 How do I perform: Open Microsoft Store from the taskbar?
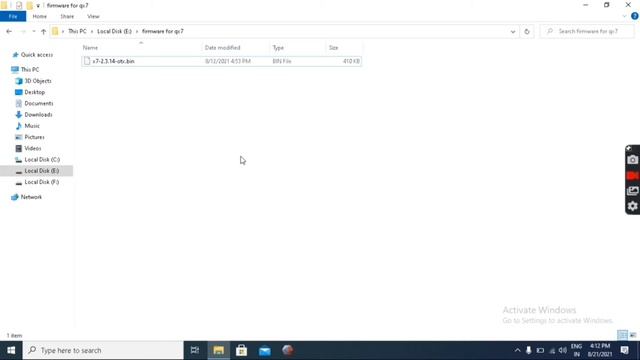tap(242, 350)
